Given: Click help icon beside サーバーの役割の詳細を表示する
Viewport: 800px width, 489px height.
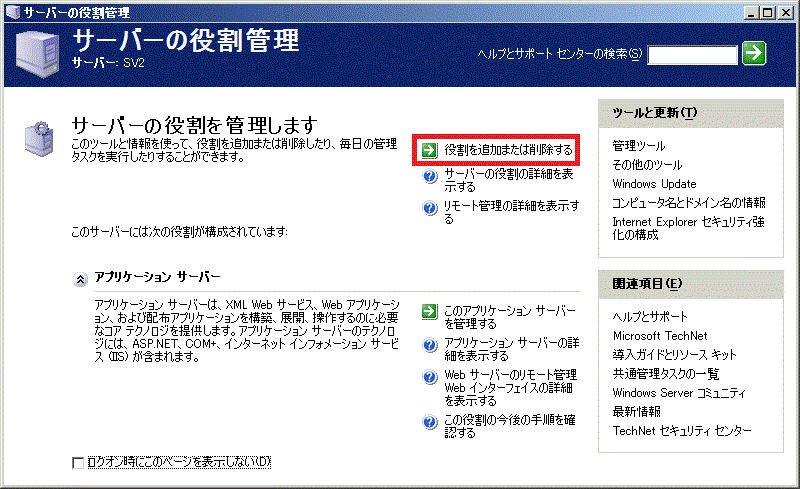Looking at the screenshot, I should click(x=429, y=177).
